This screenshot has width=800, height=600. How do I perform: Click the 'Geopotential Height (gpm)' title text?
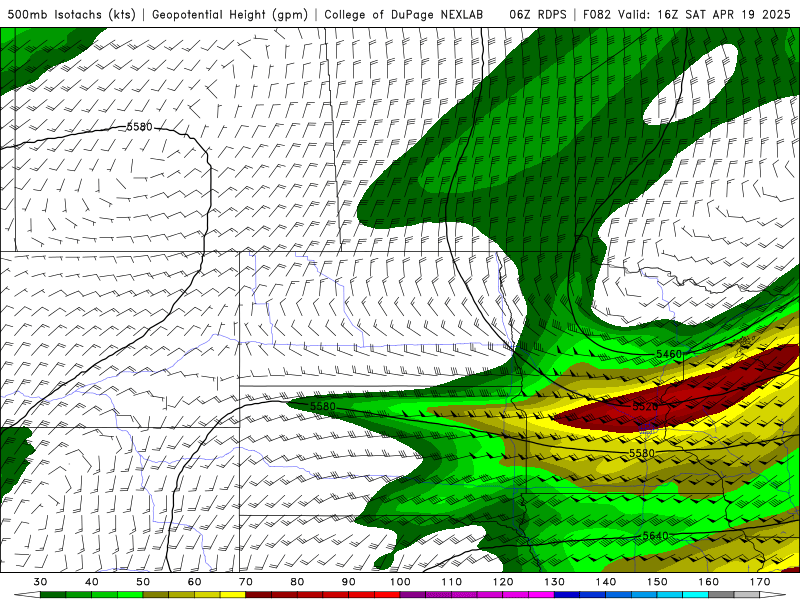click(x=230, y=14)
